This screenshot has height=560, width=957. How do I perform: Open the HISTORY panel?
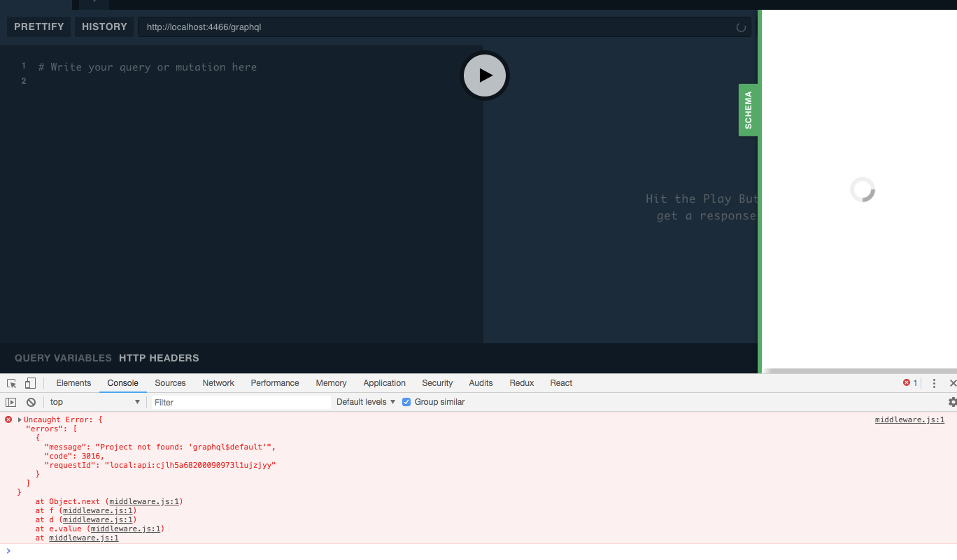coord(104,27)
